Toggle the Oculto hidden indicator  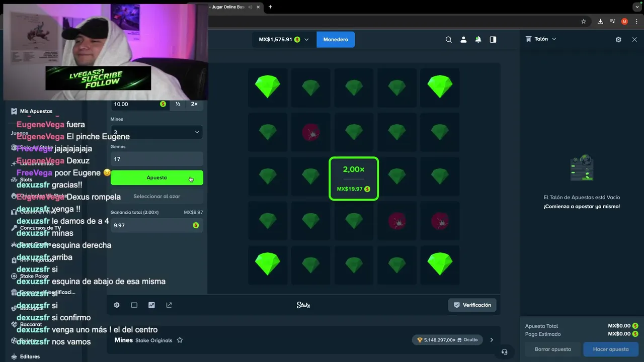[467, 340]
